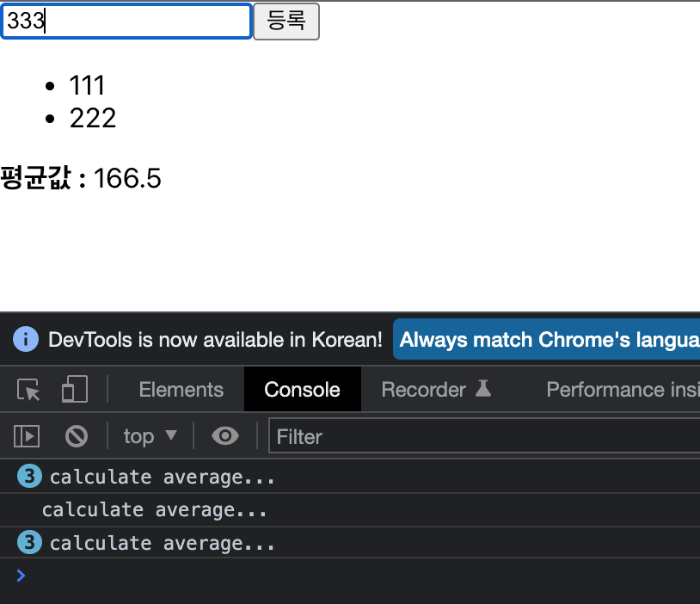
Task: Click the info icon in the DevTools banner
Action: (26, 339)
